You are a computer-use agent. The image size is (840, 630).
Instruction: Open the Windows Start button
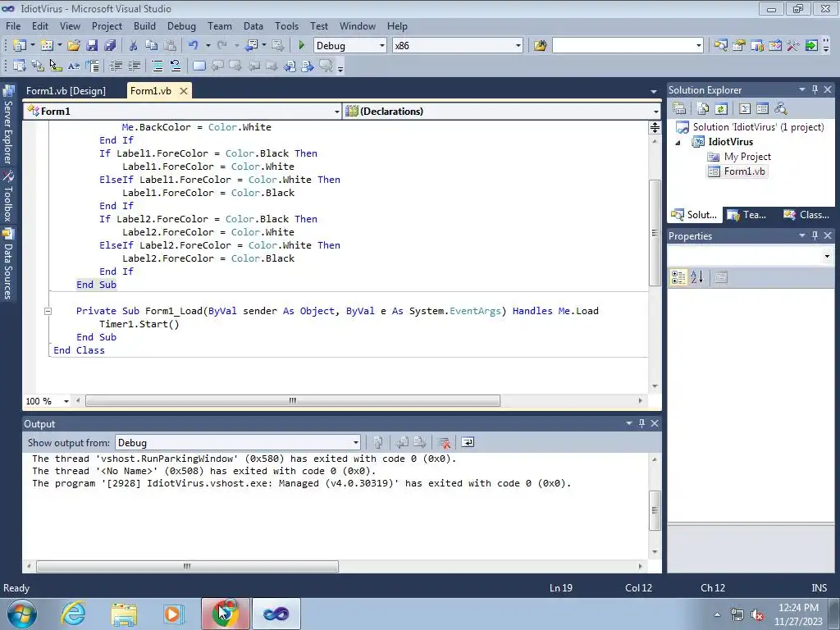click(22, 614)
